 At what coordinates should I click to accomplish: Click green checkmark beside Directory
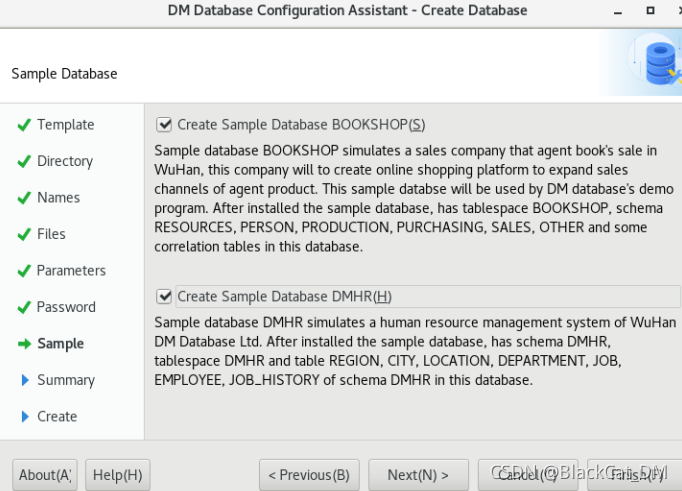(x=24, y=162)
